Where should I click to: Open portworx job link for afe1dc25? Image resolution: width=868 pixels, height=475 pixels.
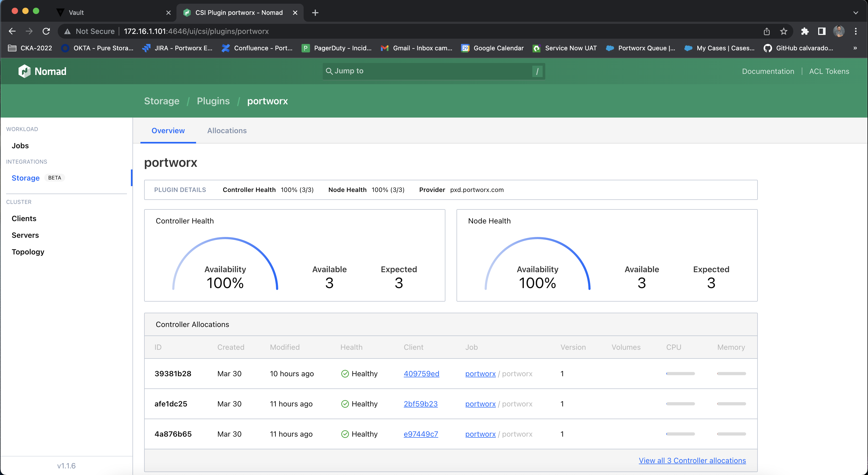click(481, 404)
